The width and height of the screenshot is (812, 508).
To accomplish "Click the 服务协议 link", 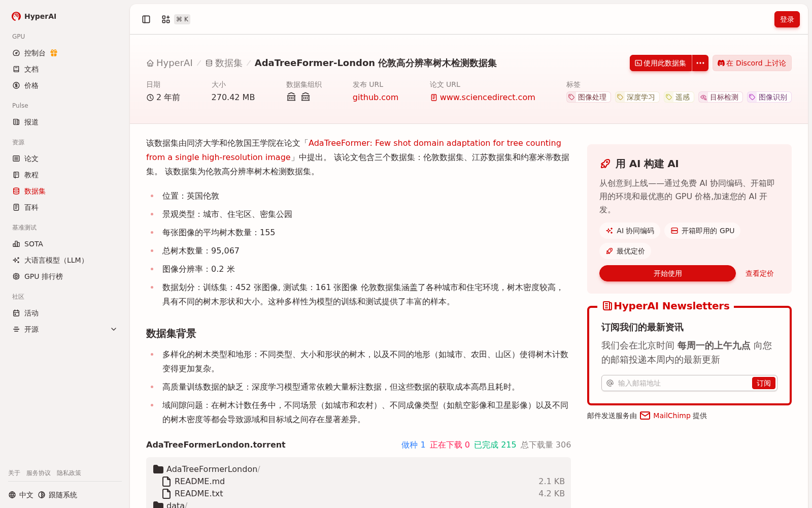I will click(x=39, y=473).
